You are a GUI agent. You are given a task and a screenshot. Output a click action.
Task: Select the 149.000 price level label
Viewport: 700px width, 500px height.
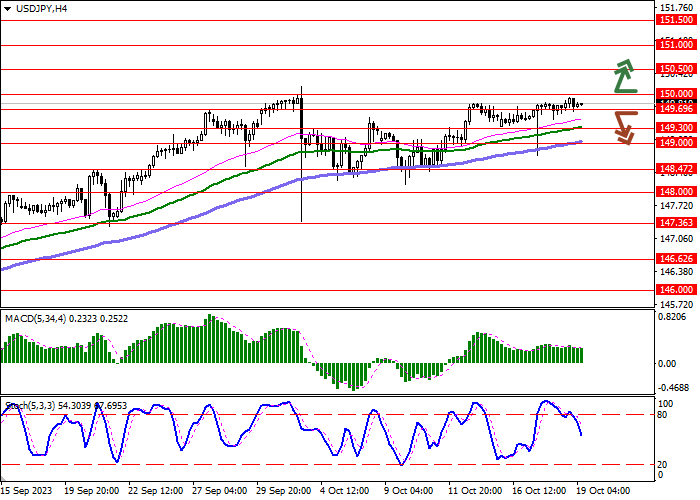tap(676, 143)
